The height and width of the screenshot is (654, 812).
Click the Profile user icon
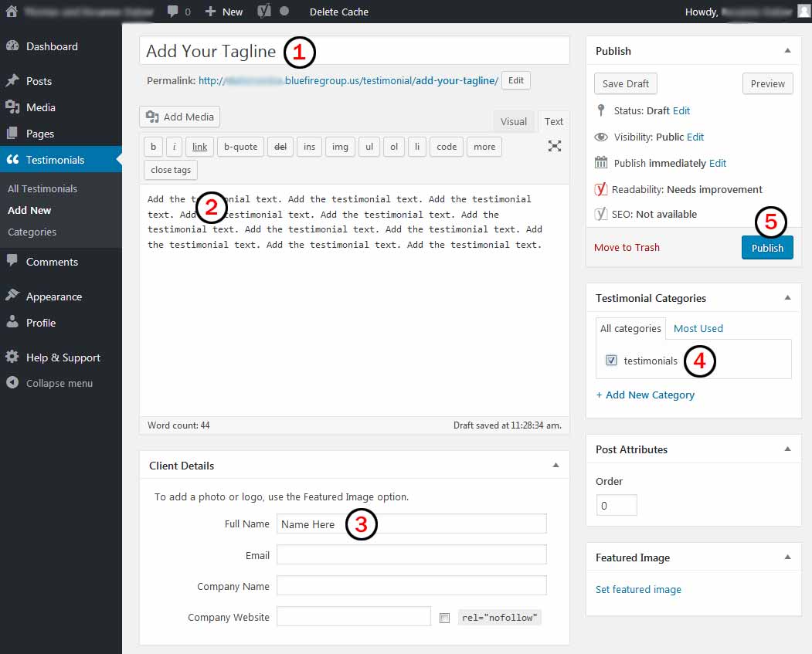coord(12,322)
